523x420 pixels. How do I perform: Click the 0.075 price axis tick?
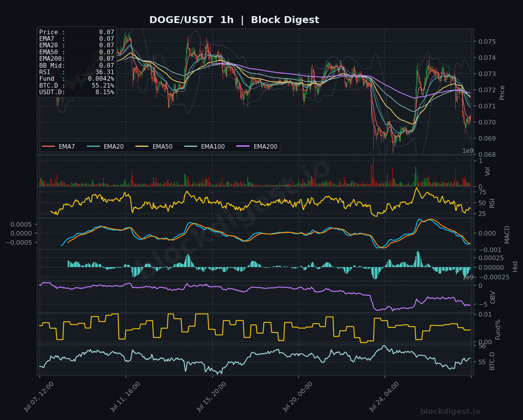pyautogui.click(x=487, y=42)
